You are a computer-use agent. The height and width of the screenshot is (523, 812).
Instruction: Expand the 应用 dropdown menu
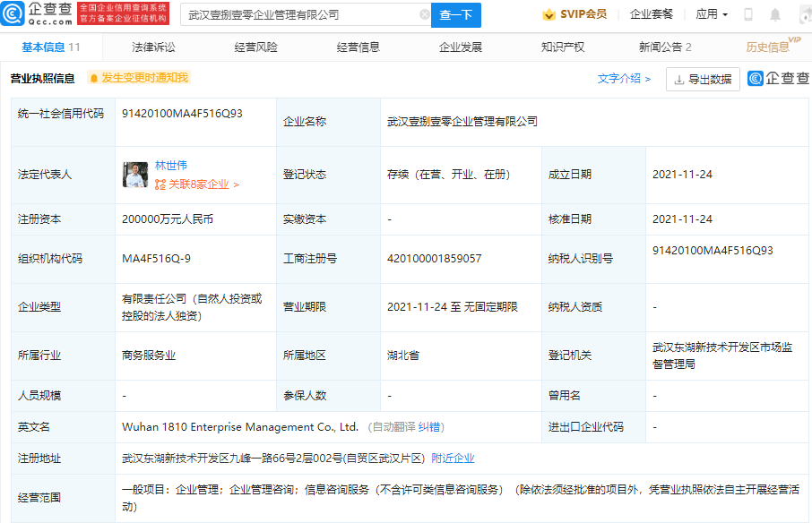(x=712, y=14)
